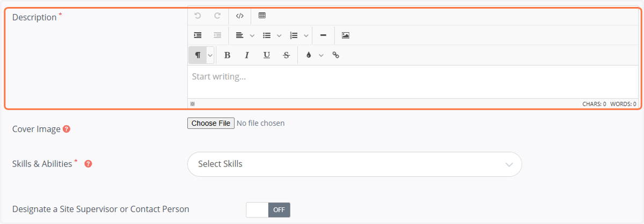Image resolution: width=644 pixels, height=224 pixels.
Task: Increase indent of the text
Action: pos(197,35)
